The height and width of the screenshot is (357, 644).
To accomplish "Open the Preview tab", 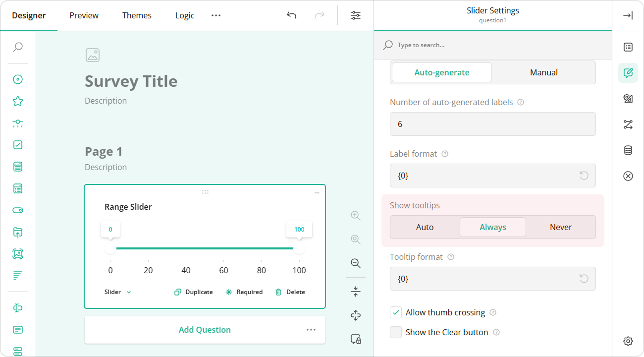I will pyautogui.click(x=83, y=15).
